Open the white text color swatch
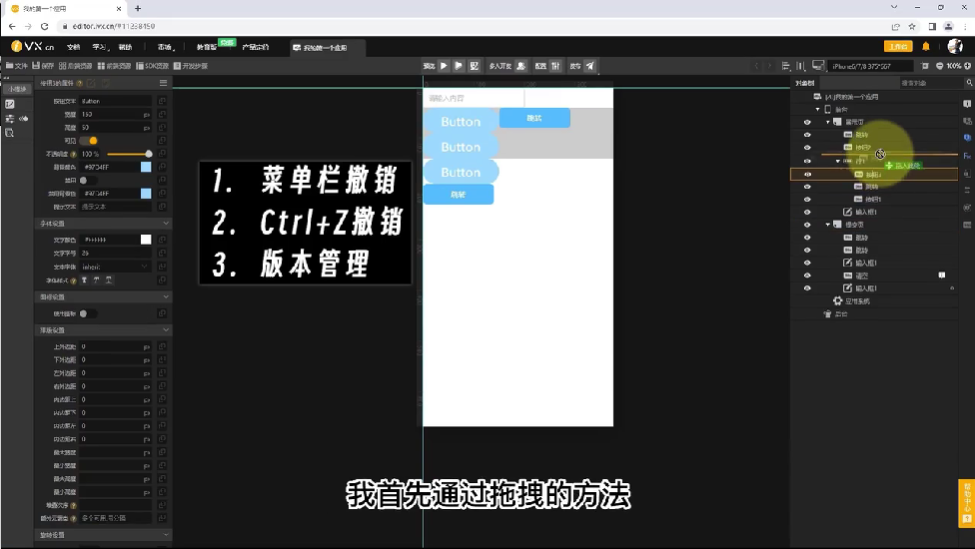 (146, 239)
